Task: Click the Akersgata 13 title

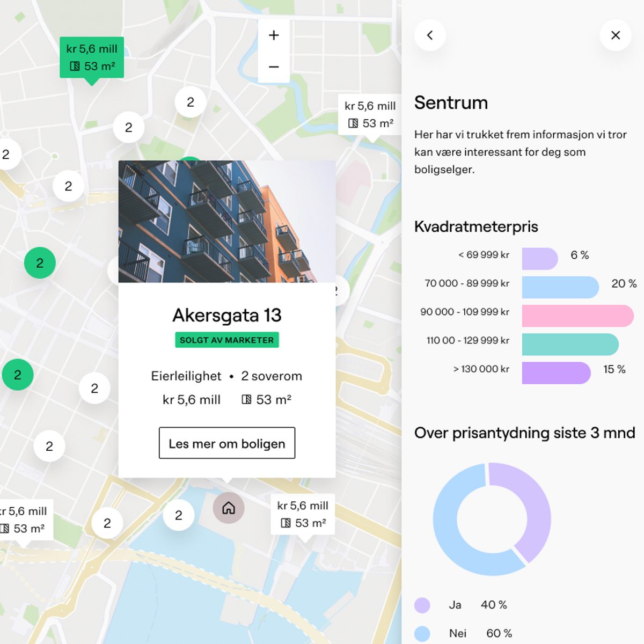Action: [x=227, y=315]
